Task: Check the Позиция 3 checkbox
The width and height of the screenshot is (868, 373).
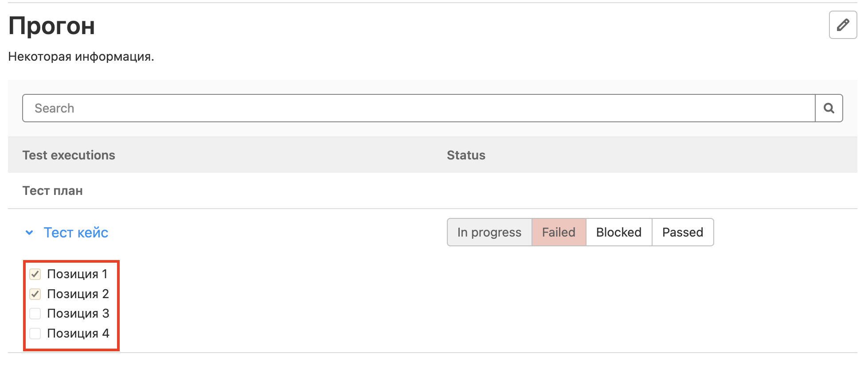Action: point(35,314)
